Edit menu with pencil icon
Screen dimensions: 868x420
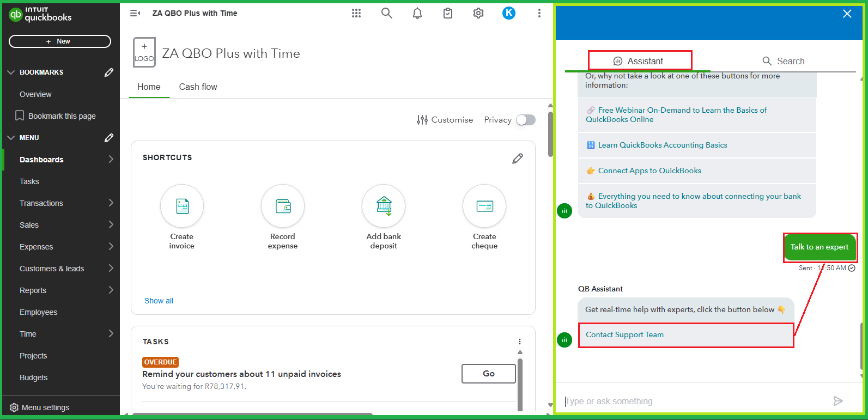[x=109, y=138]
